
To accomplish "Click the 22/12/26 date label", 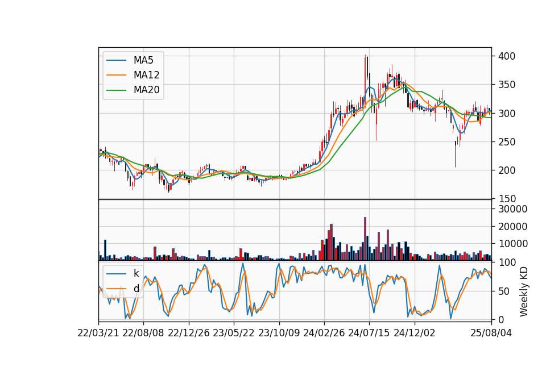I will 189,333.
